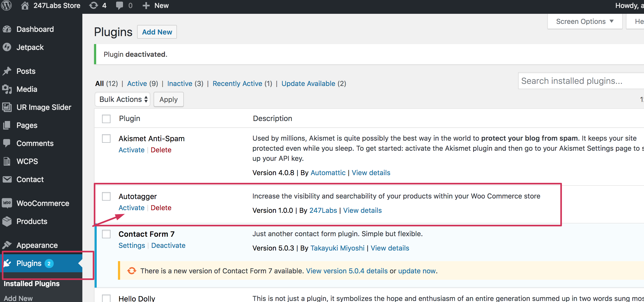Image resolution: width=644 pixels, height=302 pixels.
Task: Open Contact Form 7 Settings link
Action: [132, 245]
